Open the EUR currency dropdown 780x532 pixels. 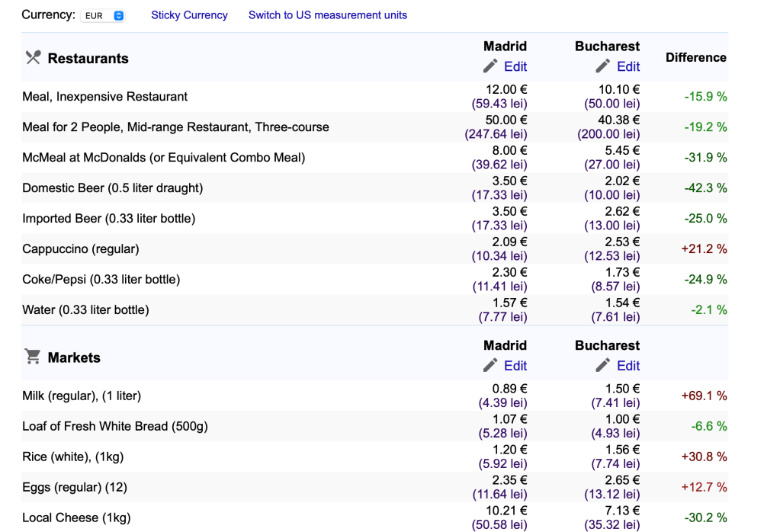[102, 15]
